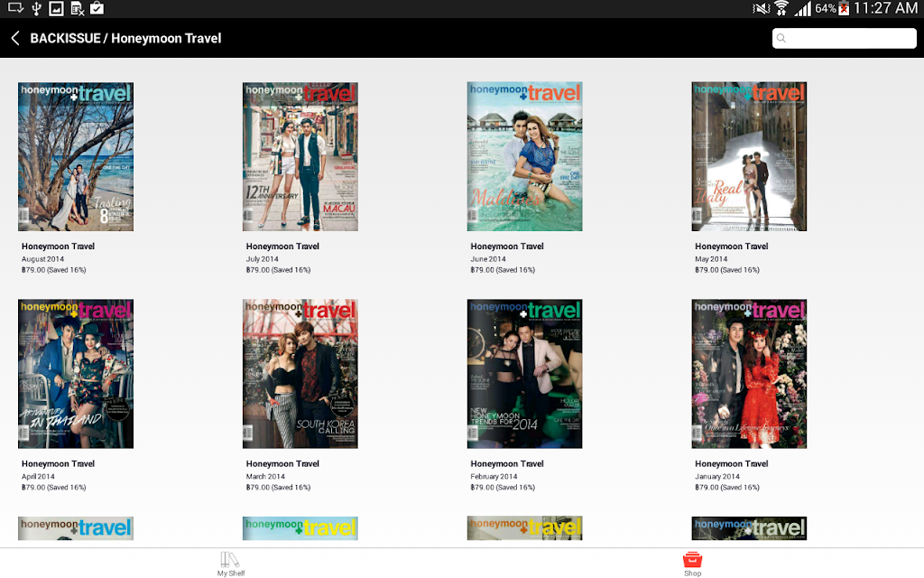
Task: Tap the magnifier icon in search box
Action: [781, 38]
